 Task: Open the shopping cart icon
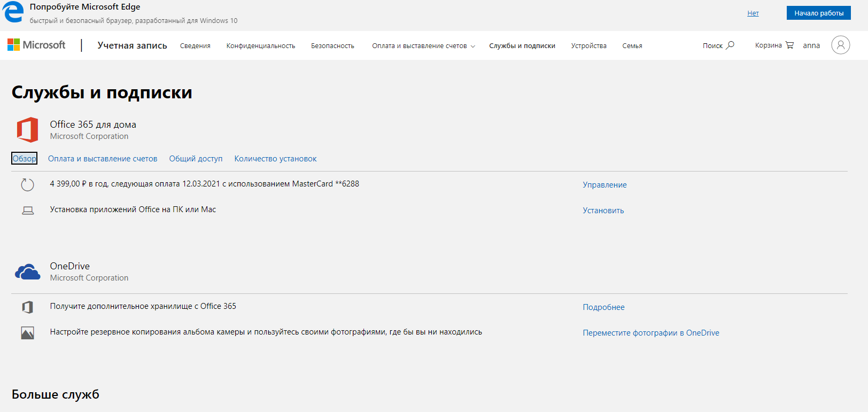coord(789,45)
